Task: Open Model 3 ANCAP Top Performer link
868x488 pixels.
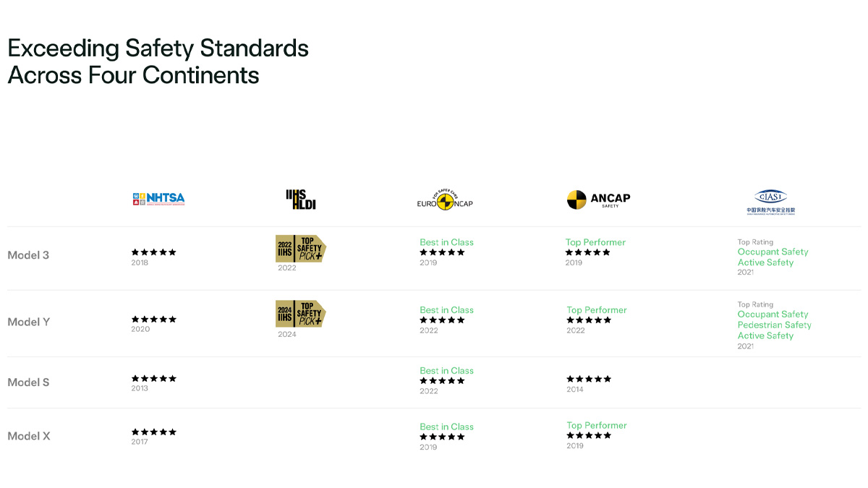Action: 595,242
